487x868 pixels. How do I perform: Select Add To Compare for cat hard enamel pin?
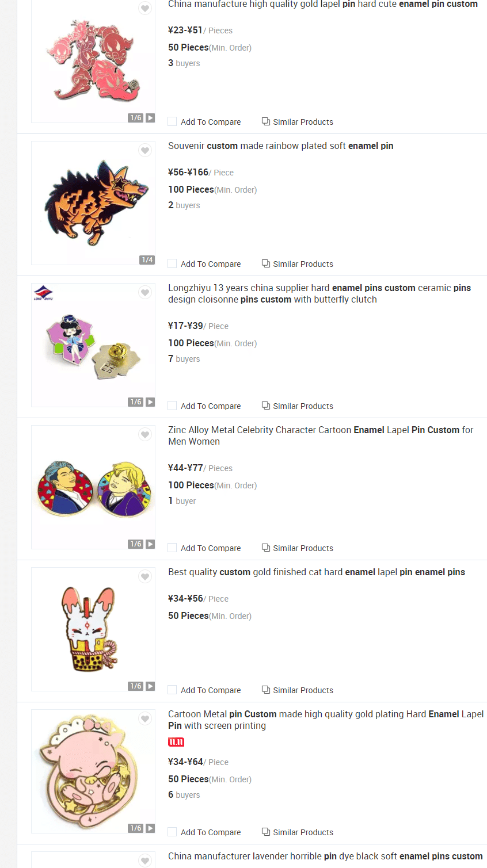click(x=172, y=690)
